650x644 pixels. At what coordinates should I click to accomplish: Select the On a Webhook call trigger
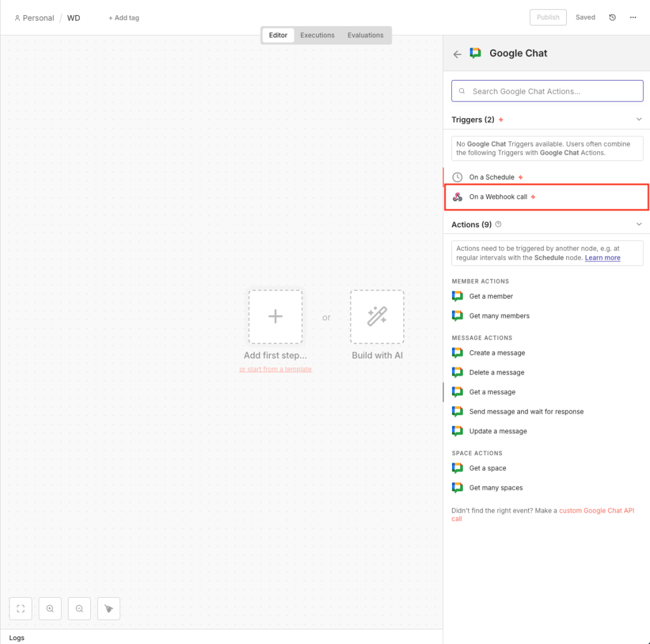[498, 197]
